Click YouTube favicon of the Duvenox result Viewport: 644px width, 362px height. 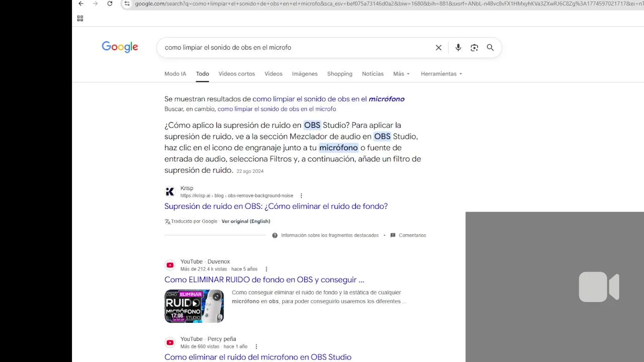(x=170, y=265)
